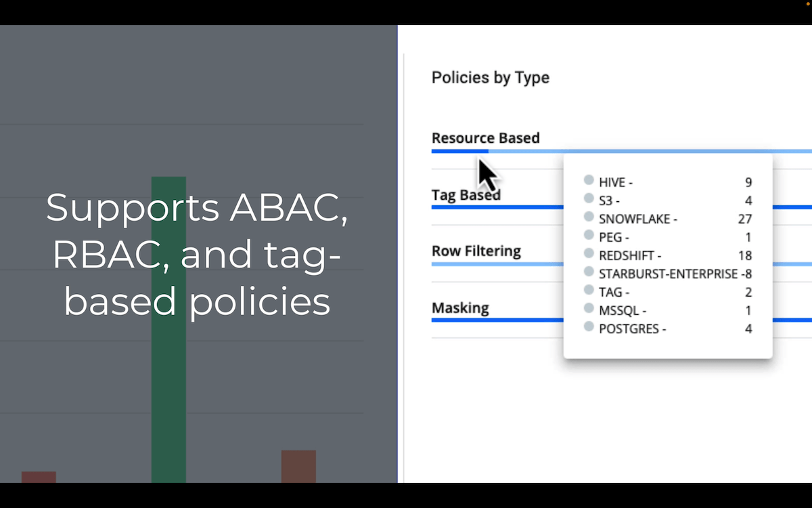This screenshot has height=508, width=812.
Task: Click the HIVE count value 9
Action: (748, 182)
